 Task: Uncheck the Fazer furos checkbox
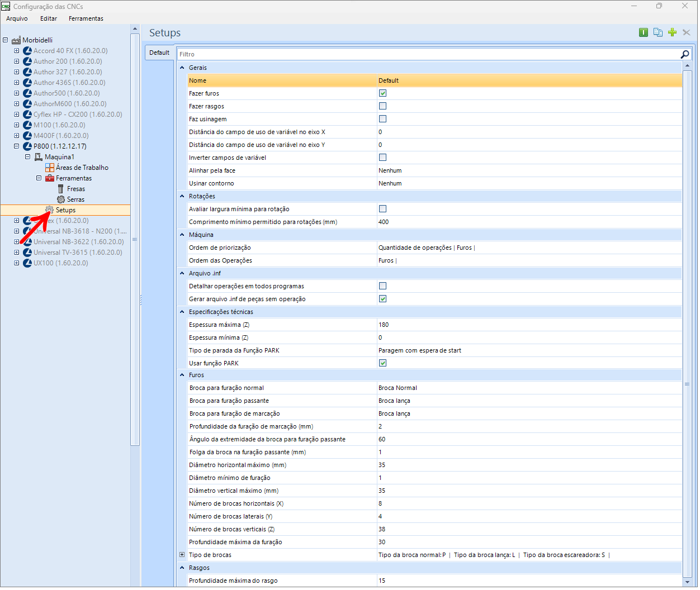coord(382,93)
